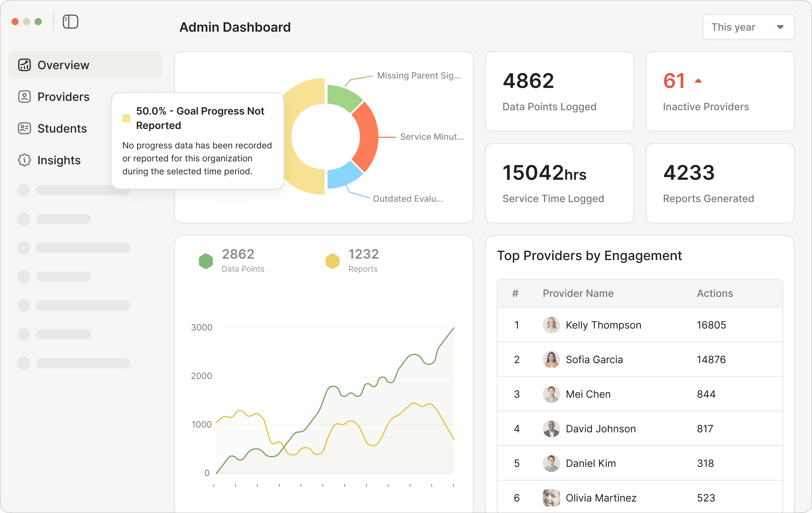Click the 523 actions value
Image resolution: width=812 pixels, height=513 pixels.
pyautogui.click(x=706, y=498)
